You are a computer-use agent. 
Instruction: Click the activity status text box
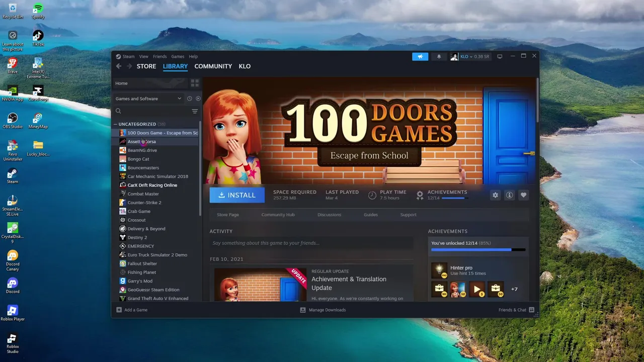[311, 243]
